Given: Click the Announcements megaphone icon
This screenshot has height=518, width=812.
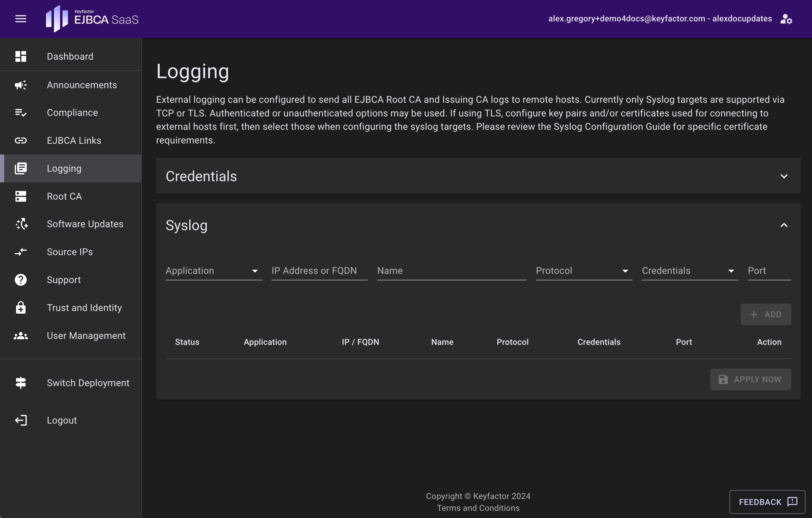Looking at the screenshot, I should click(x=20, y=85).
